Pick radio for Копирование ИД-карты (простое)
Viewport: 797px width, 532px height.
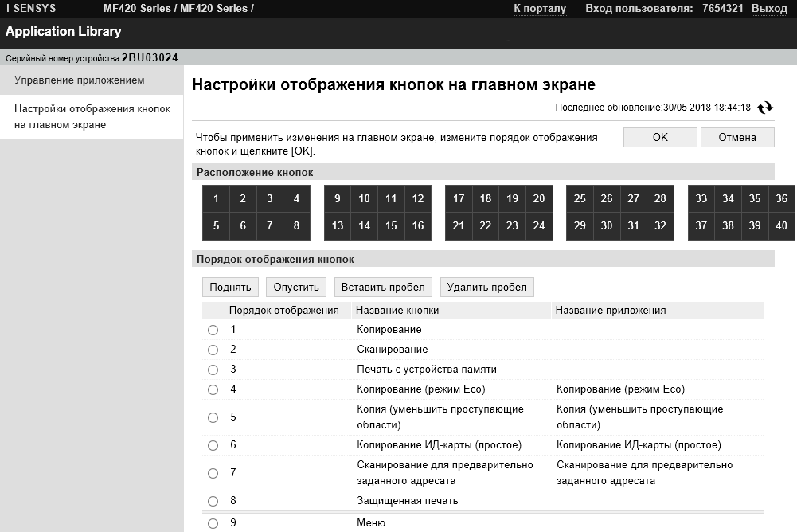[x=213, y=445]
